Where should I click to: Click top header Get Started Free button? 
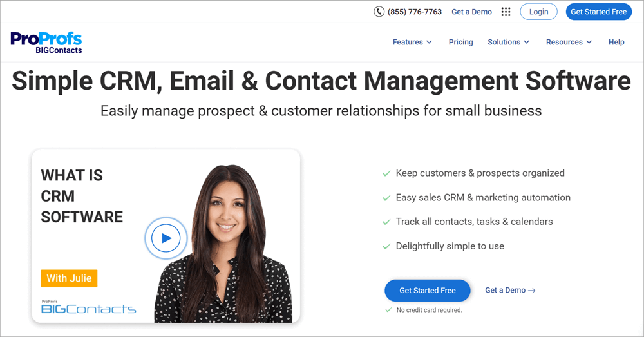coord(598,12)
